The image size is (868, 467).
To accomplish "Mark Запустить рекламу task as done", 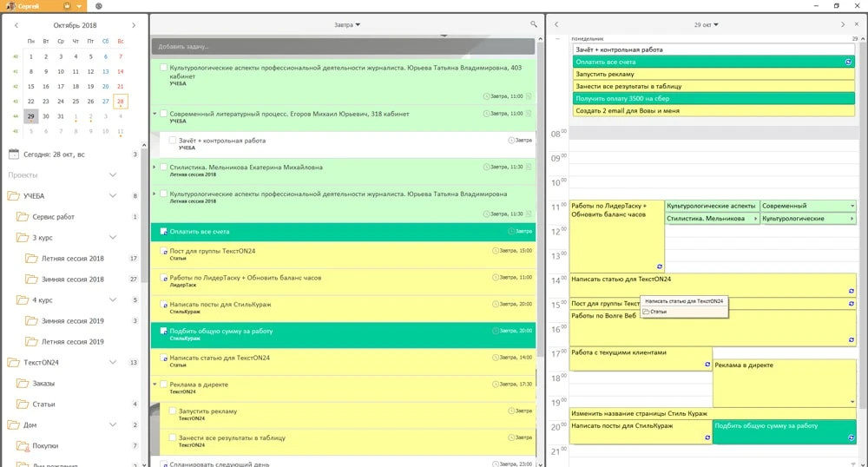I will (x=173, y=411).
